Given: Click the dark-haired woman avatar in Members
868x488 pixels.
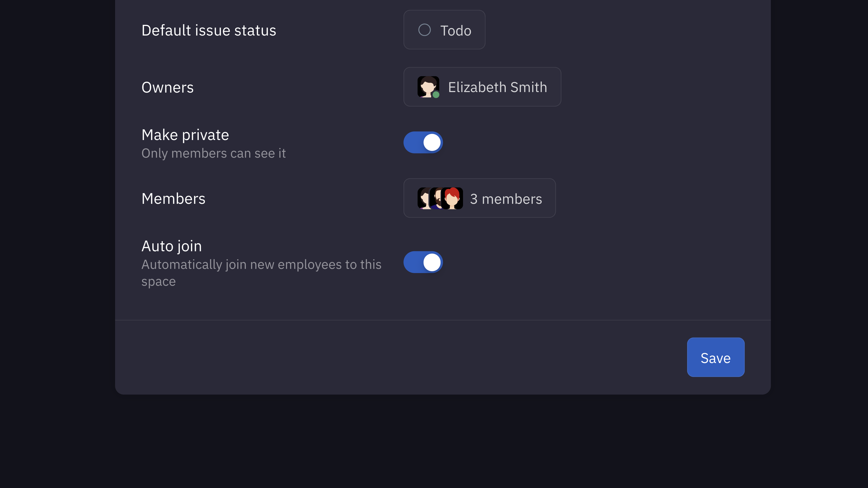Looking at the screenshot, I should point(423,198).
